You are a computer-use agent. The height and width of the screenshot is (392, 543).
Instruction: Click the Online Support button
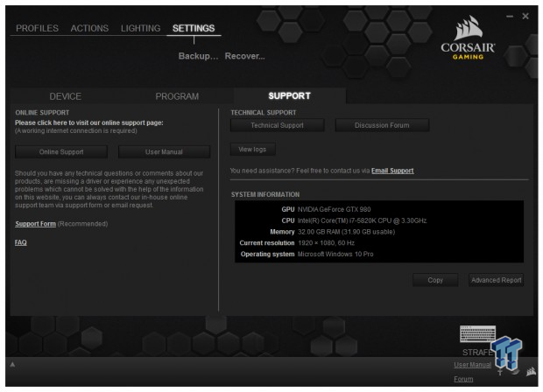[x=61, y=152]
